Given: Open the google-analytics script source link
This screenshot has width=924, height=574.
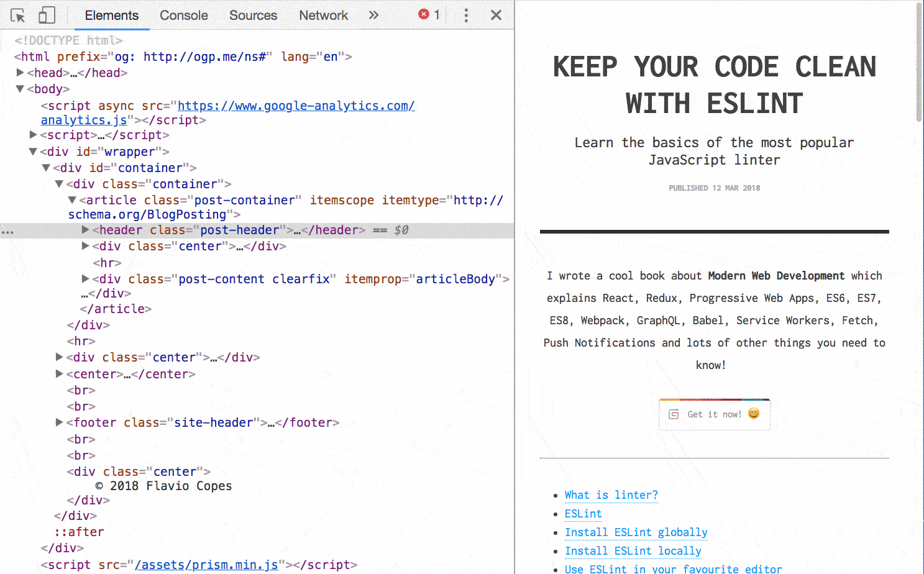Looking at the screenshot, I should coord(296,106).
